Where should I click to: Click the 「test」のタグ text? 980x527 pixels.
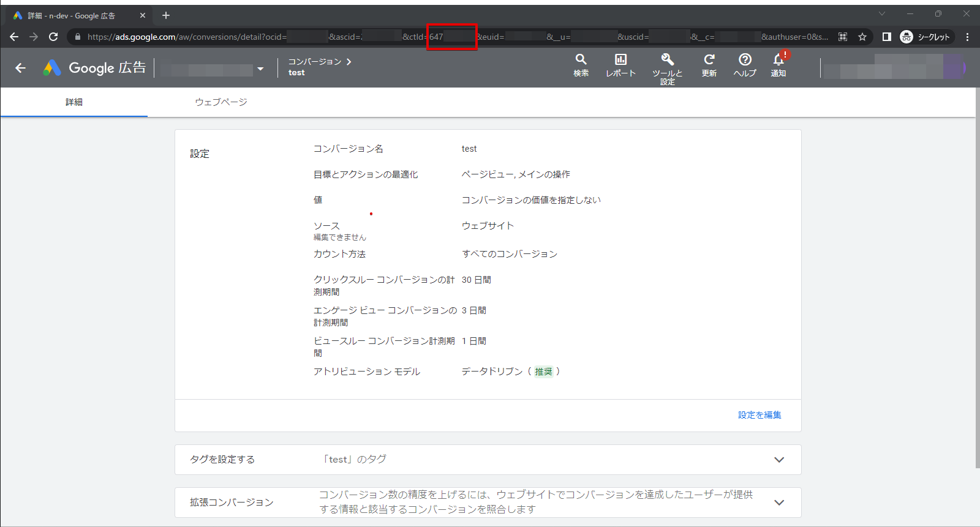[x=353, y=460]
